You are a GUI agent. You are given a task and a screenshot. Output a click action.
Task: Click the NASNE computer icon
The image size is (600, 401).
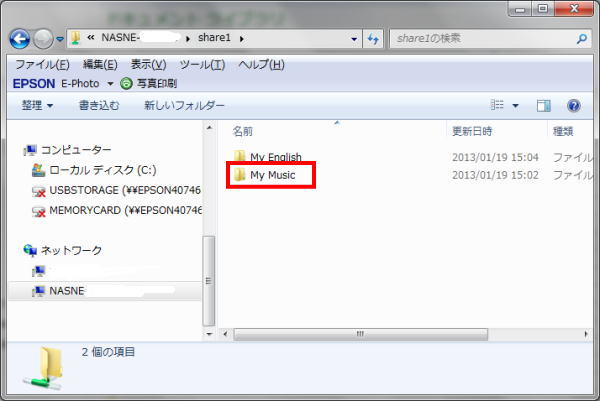(x=38, y=291)
